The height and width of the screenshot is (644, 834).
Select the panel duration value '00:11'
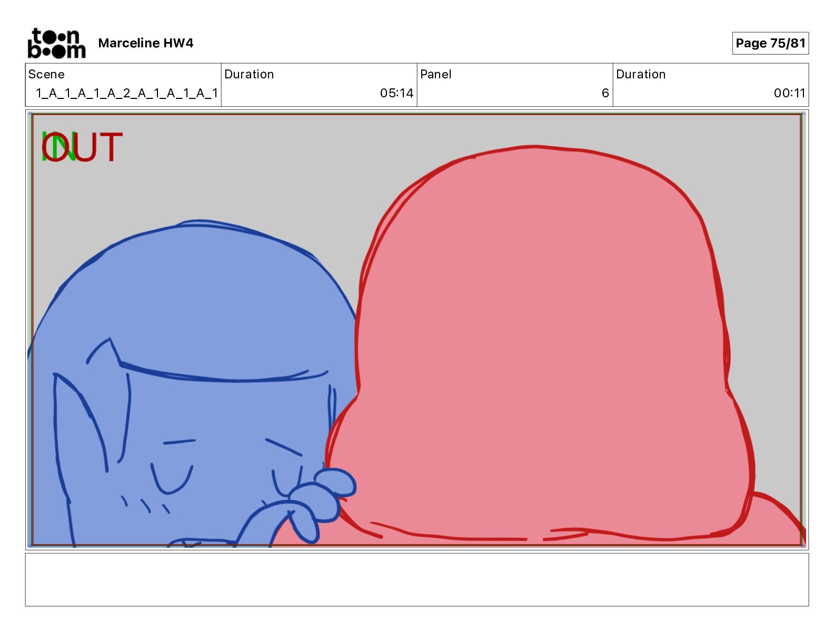pos(789,93)
